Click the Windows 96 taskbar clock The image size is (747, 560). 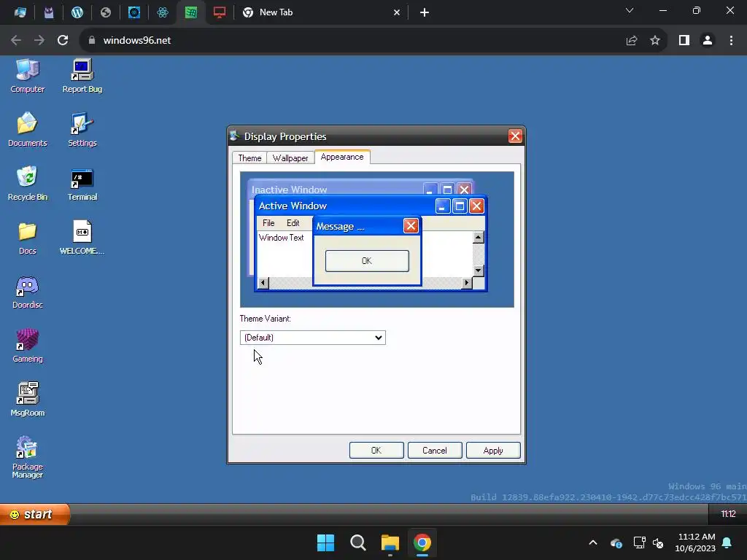tap(727, 514)
